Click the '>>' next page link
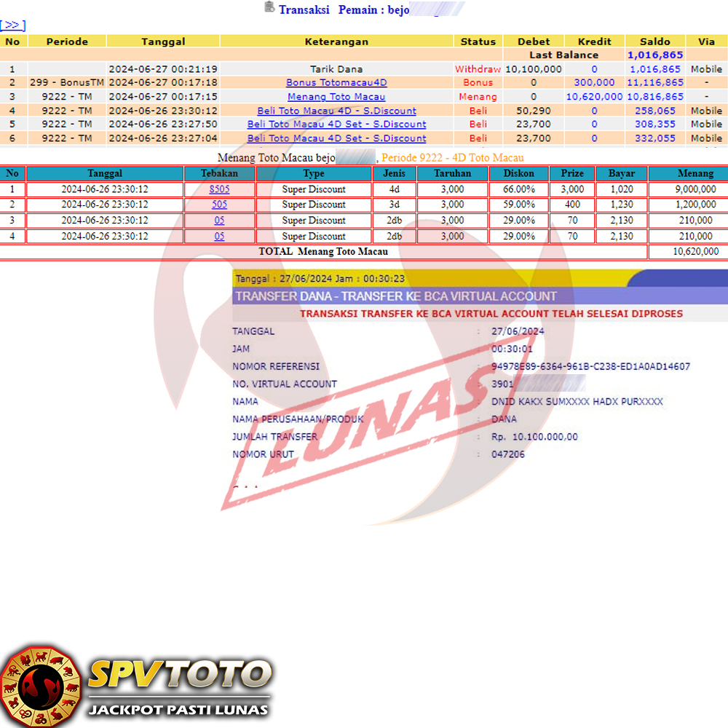Image resolution: width=728 pixels, height=728 pixels. coord(13,25)
